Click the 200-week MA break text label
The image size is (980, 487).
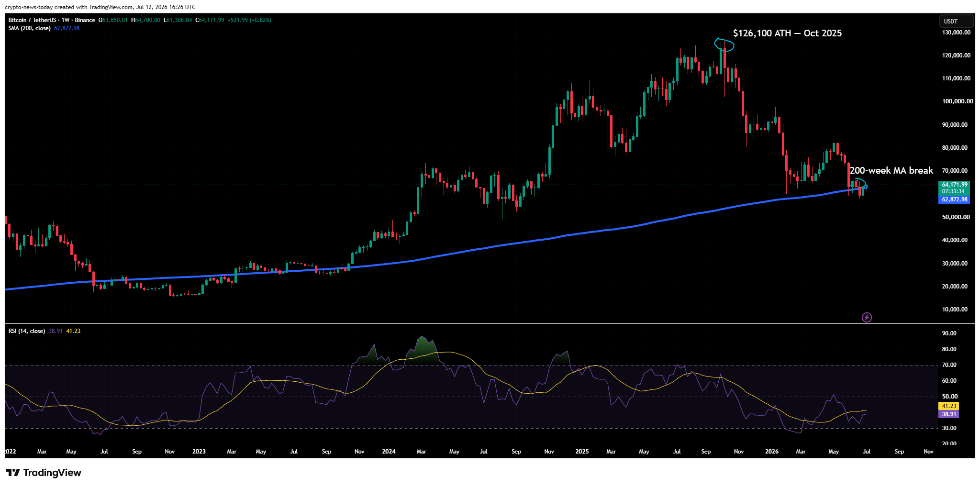pos(891,170)
